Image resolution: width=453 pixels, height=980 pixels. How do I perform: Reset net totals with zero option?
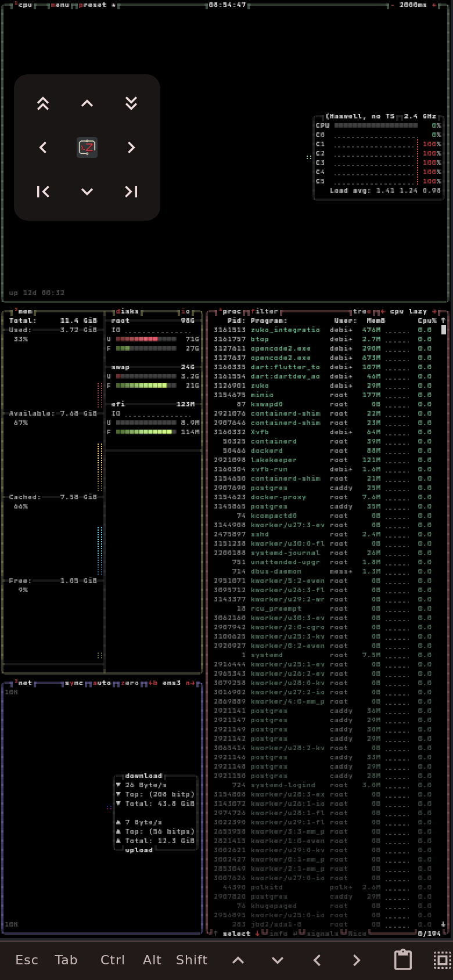pyautogui.click(x=130, y=683)
